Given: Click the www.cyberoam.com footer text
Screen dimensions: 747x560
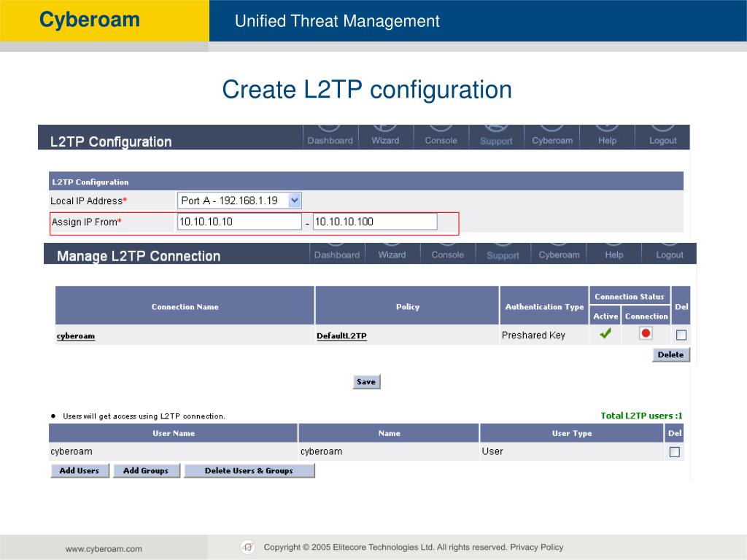Looking at the screenshot, I should [x=104, y=548].
